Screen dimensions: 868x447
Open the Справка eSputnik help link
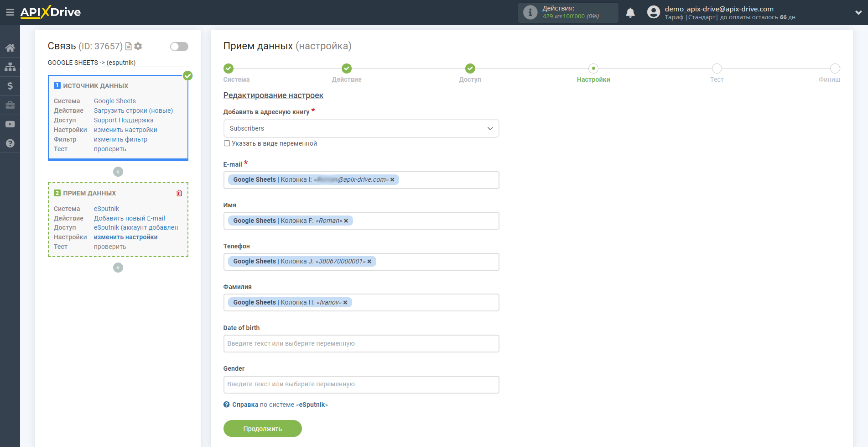pyautogui.click(x=280, y=405)
